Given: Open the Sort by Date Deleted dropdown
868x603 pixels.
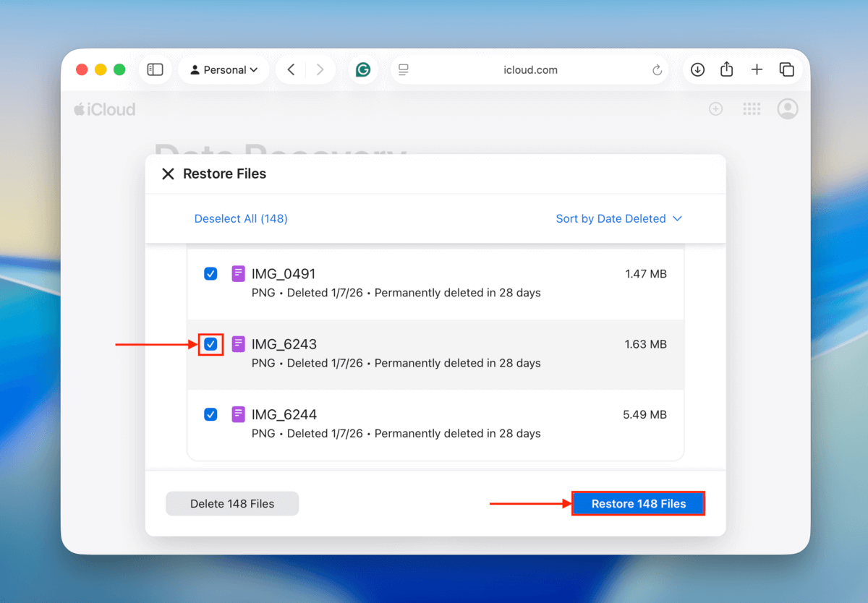Looking at the screenshot, I should (618, 218).
